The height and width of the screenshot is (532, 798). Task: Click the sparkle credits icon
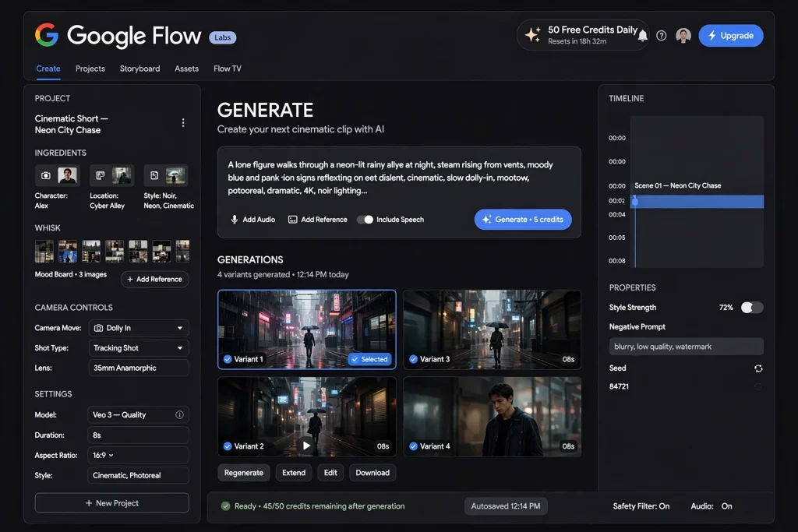pyautogui.click(x=533, y=35)
